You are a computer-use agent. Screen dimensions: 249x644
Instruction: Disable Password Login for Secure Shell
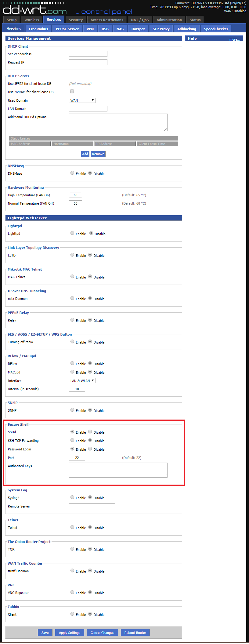90,449
